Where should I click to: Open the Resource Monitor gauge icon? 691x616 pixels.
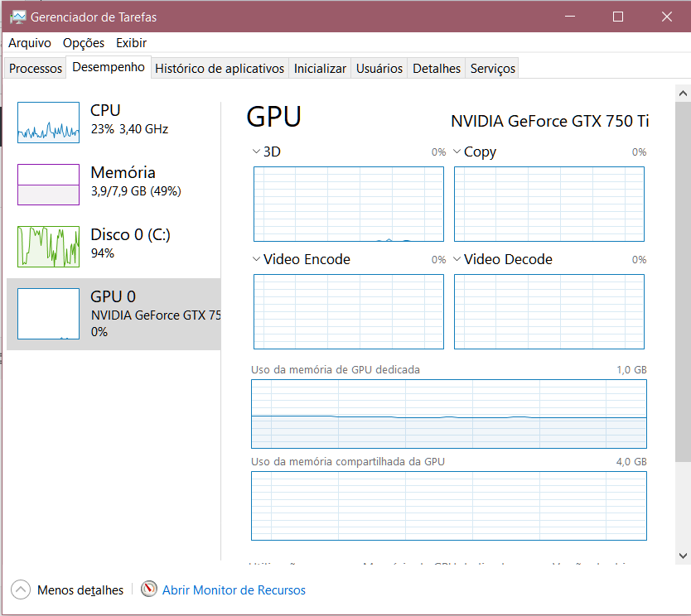click(x=149, y=590)
